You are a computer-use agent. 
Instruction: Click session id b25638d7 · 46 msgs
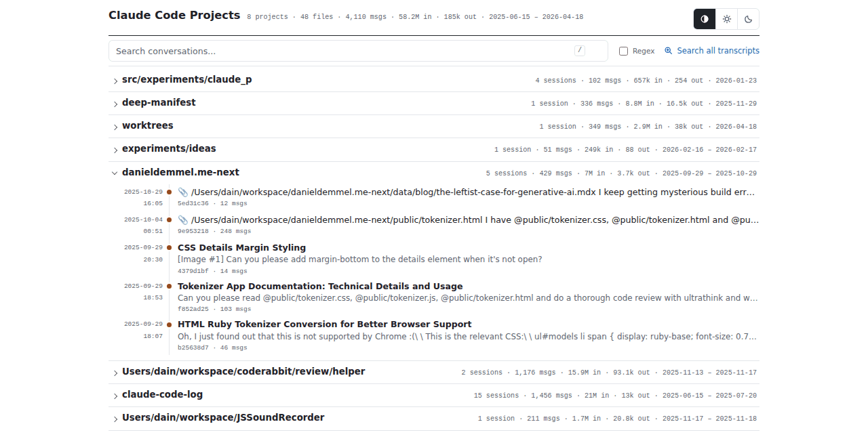212,348
